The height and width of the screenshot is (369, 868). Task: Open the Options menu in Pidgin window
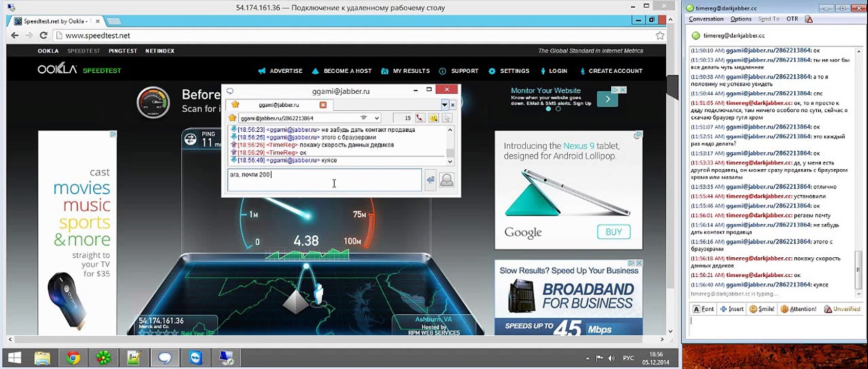pyautogui.click(x=740, y=19)
